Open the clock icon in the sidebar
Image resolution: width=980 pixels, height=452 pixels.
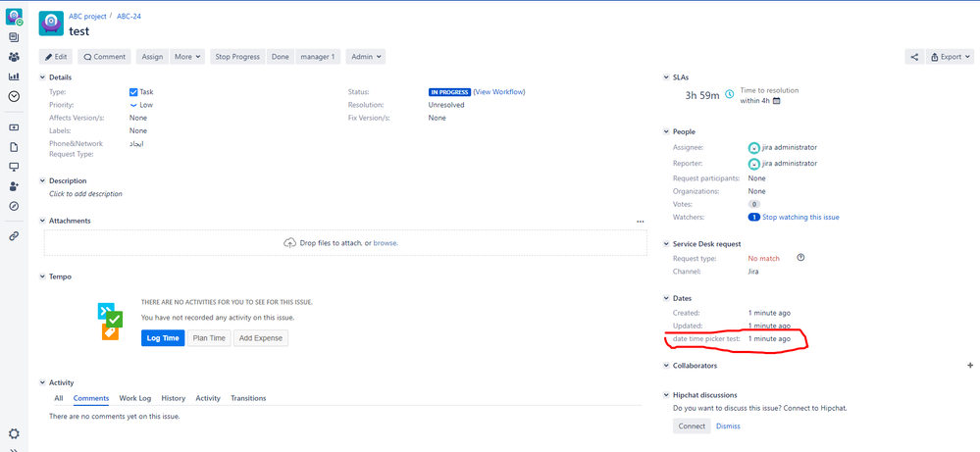[x=14, y=97]
